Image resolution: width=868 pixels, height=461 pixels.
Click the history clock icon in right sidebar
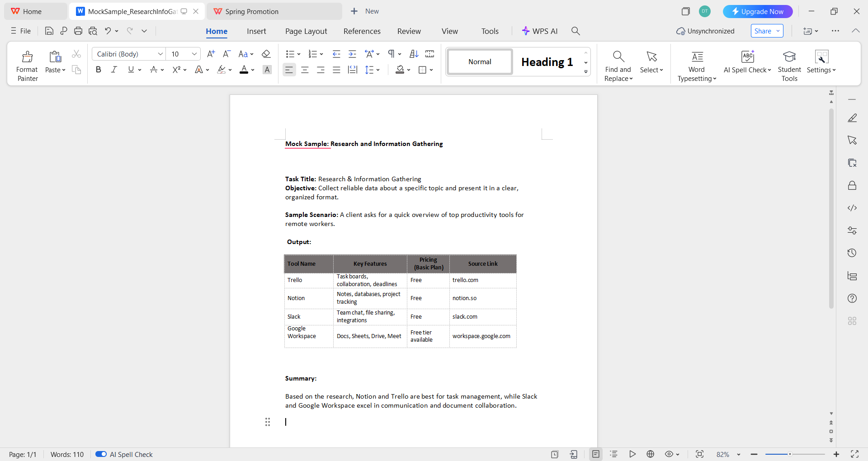(x=852, y=253)
